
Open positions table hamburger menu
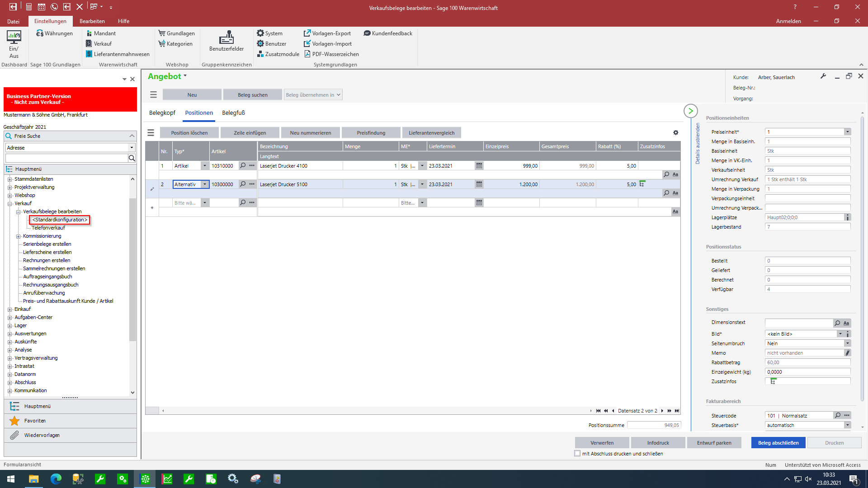[x=151, y=133]
